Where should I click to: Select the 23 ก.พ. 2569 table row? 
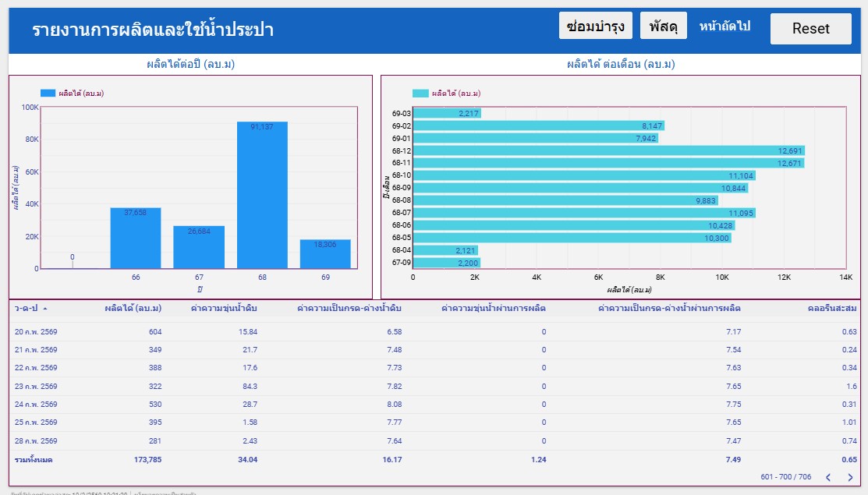pos(434,386)
